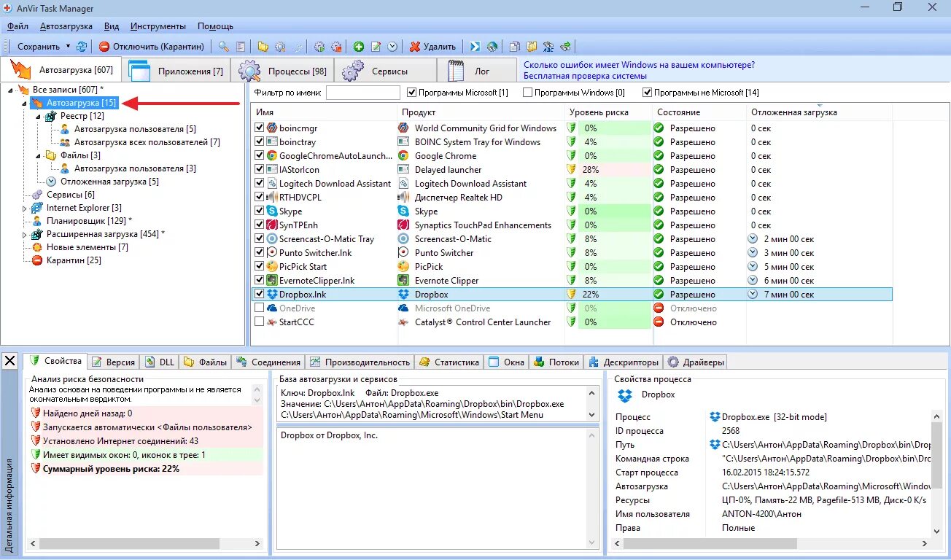This screenshot has height=560, width=951.
Task: Expand the Расширенная загрузка [454] node
Action: [x=24, y=235]
